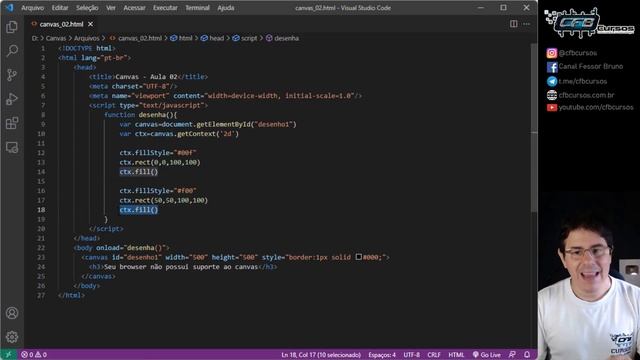The height and width of the screenshot is (360, 640).
Task: Click ctx.fillStyle="#00f" on line 12
Action: coord(158,153)
